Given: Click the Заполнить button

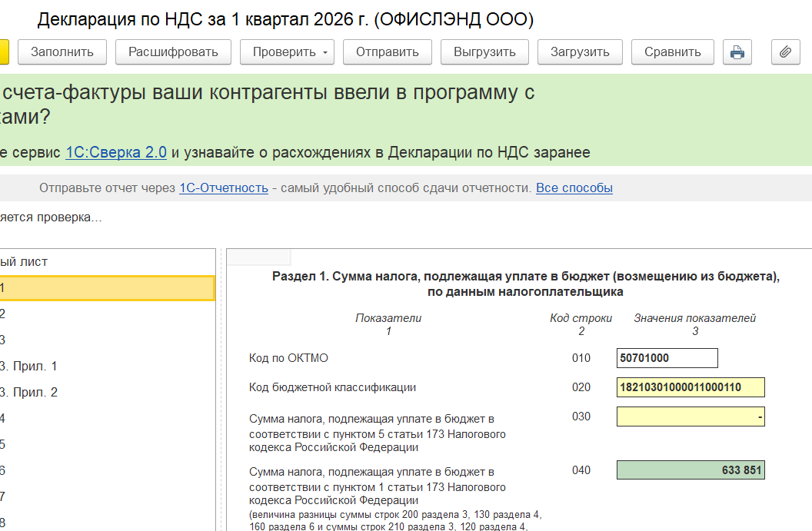Looking at the screenshot, I should (62, 52).
